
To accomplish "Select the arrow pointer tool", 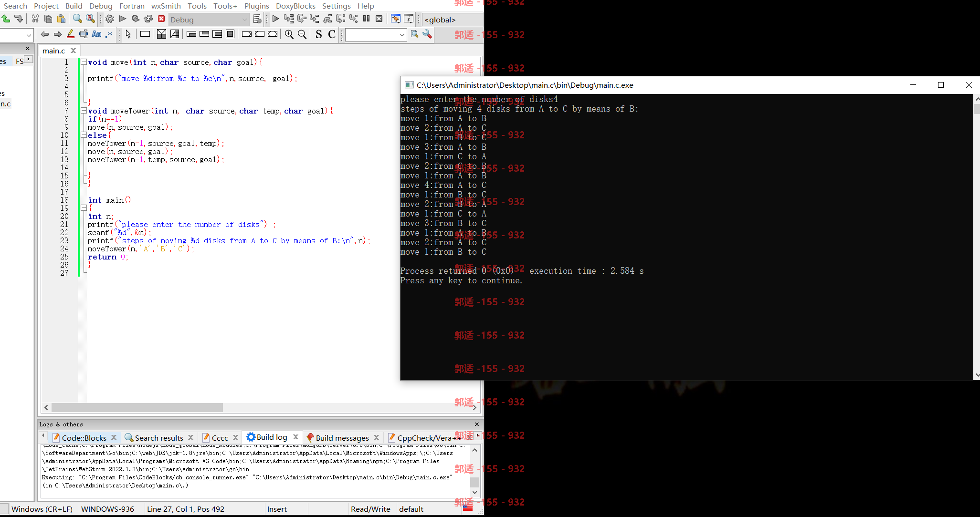I will (x=128, y=34).
